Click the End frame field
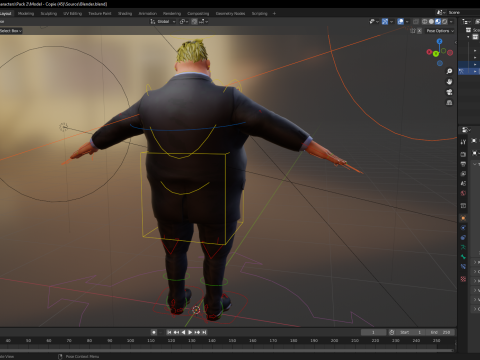 click(x=440, y=332)
